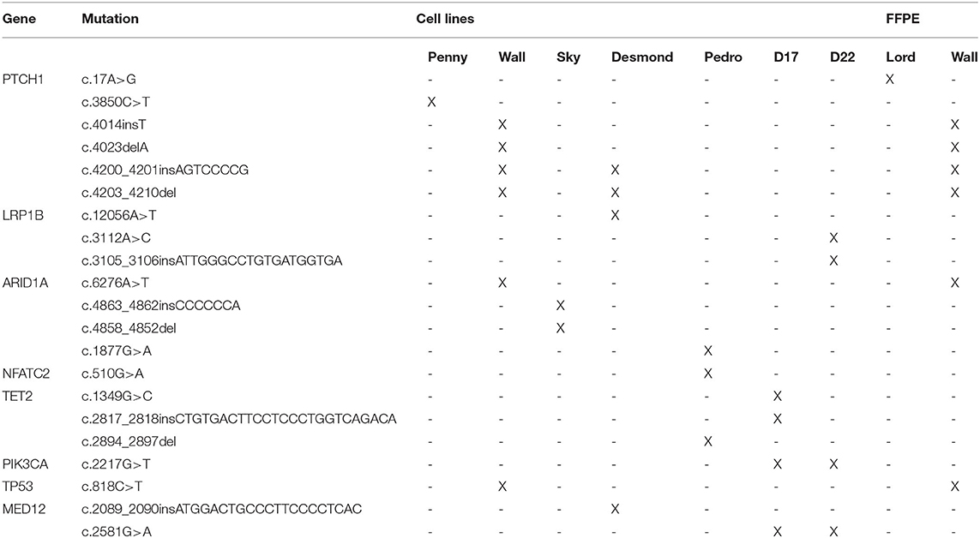The width and height of the screenshot is (980, 538).
Task: Click the TP53 gene label
Action: click(17, 487)
